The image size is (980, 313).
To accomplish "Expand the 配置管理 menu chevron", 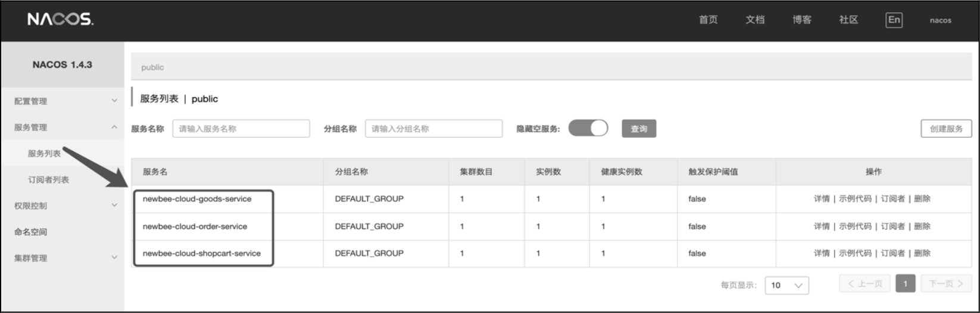I will coord(114,101).
